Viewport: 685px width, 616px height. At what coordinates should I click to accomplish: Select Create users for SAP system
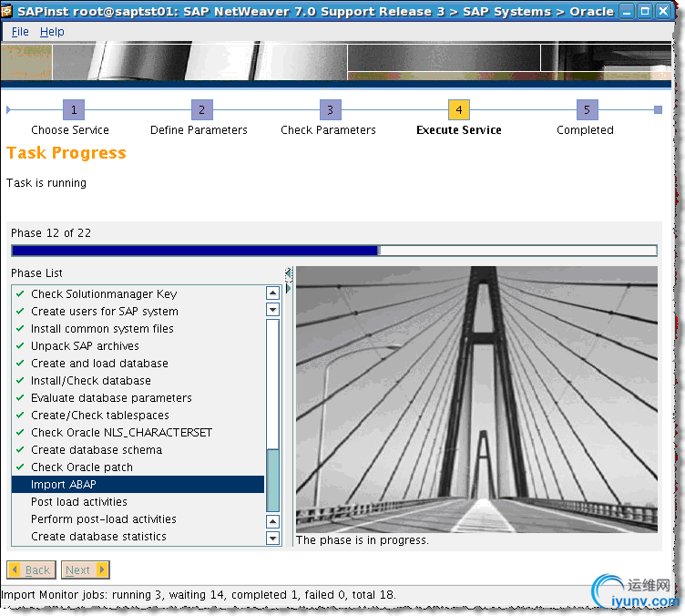138,311
